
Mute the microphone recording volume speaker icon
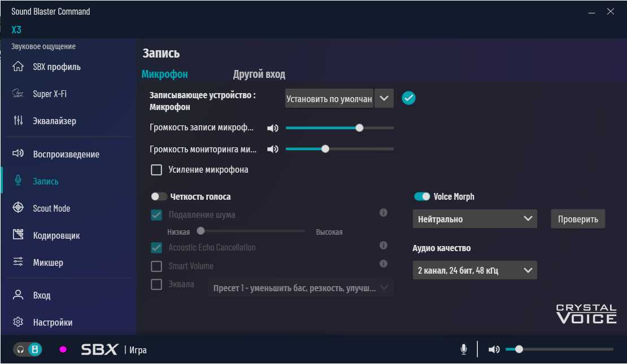273,128
